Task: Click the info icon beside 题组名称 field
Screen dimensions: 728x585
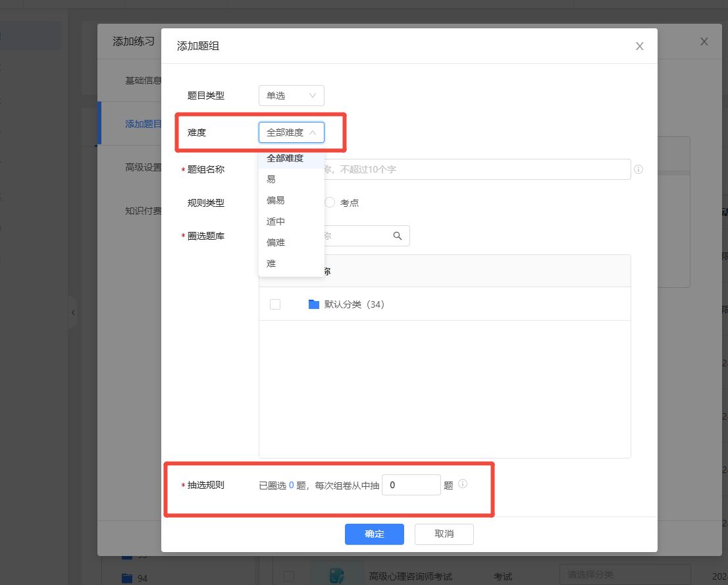Action: point(638,169)
